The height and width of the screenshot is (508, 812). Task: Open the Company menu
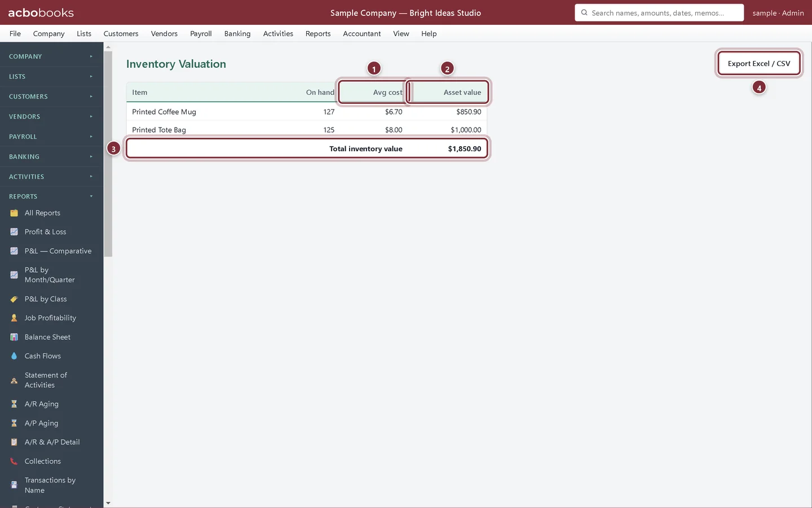[49, 34]
